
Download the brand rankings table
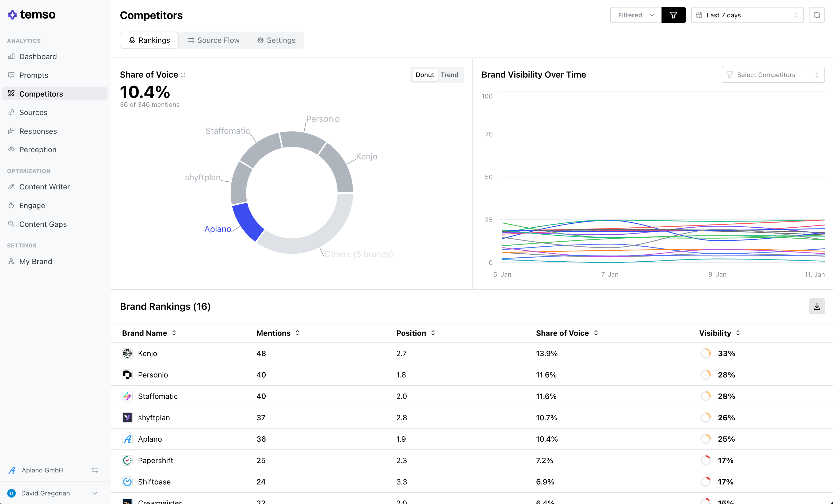click(x=816, y=306)
